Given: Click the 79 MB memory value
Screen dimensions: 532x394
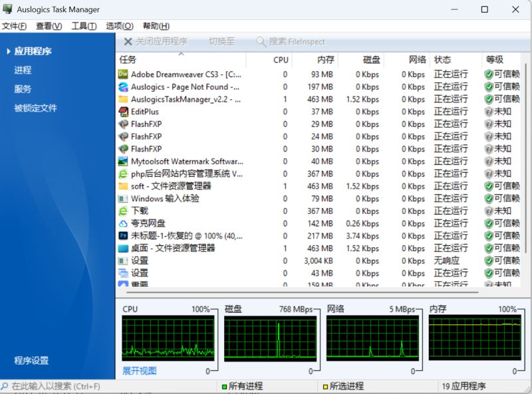Looking at the screenshot, I should click(x=322, y=199).
